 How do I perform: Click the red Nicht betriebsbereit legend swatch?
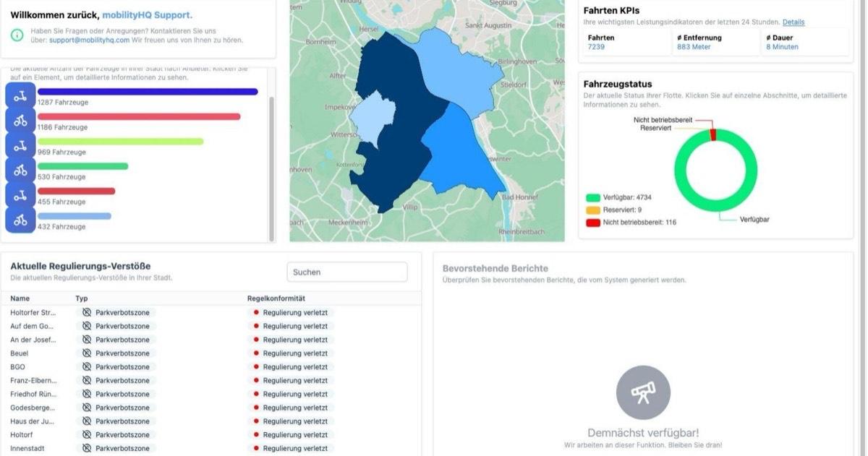point(593,223)
